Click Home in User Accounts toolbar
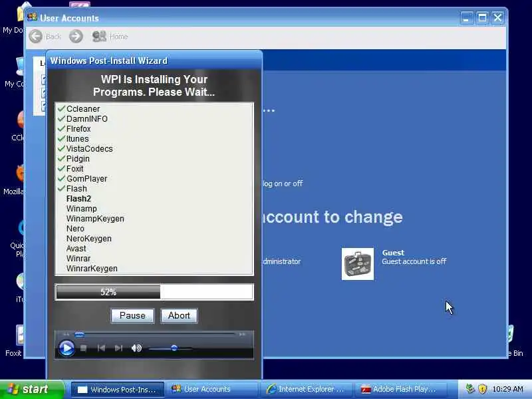The width and height of the screenshot is (532, 399). [110, 37]
